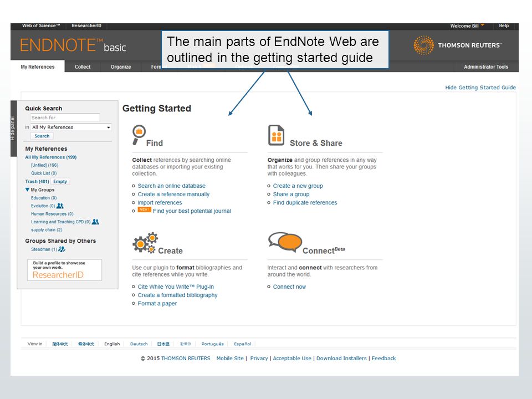Image resolution: width=532 pixels, height=399 pixels.
Task: Click the NEW badge before best potential journal
Action: point(144,209)
